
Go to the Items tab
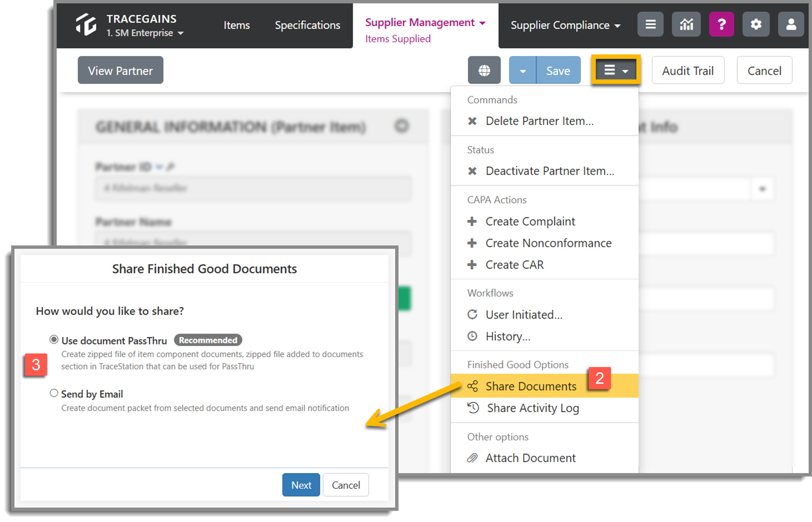coord(236,25)
